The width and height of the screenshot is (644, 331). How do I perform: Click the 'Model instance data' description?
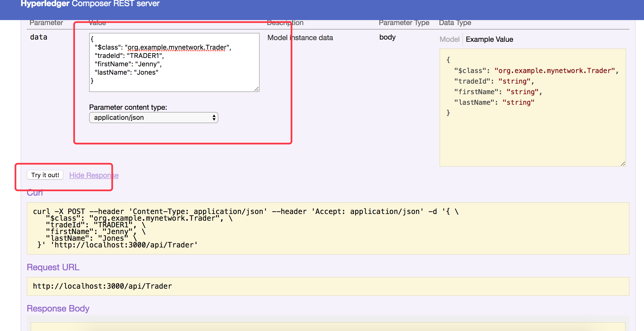[x=300, y=38]
